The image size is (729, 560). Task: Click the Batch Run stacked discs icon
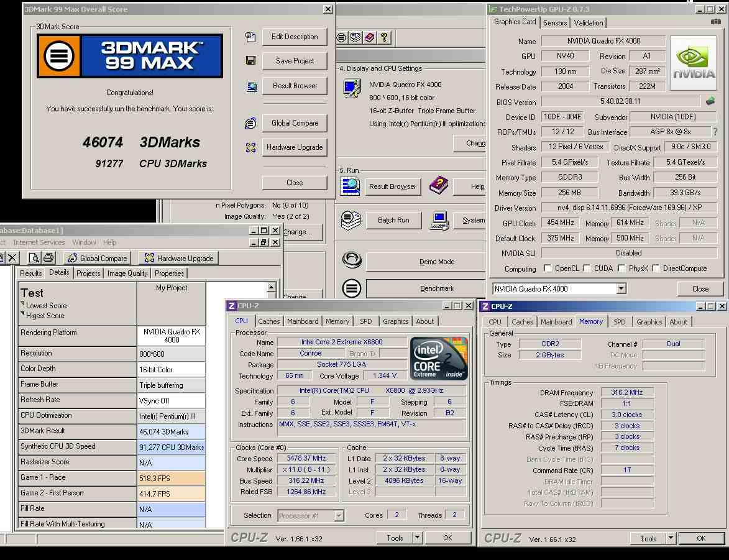(x=351, y=220)
